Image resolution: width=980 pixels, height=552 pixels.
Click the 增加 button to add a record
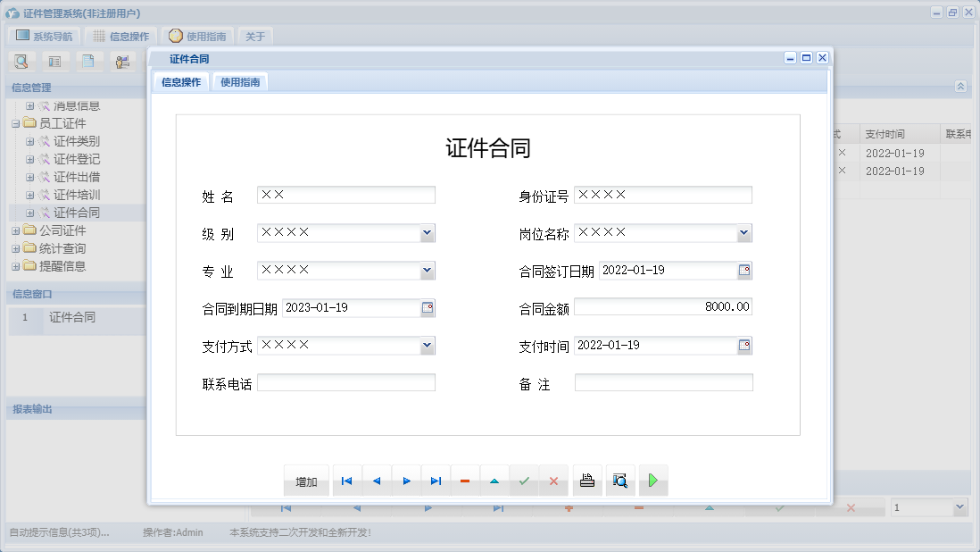[306, 481]
